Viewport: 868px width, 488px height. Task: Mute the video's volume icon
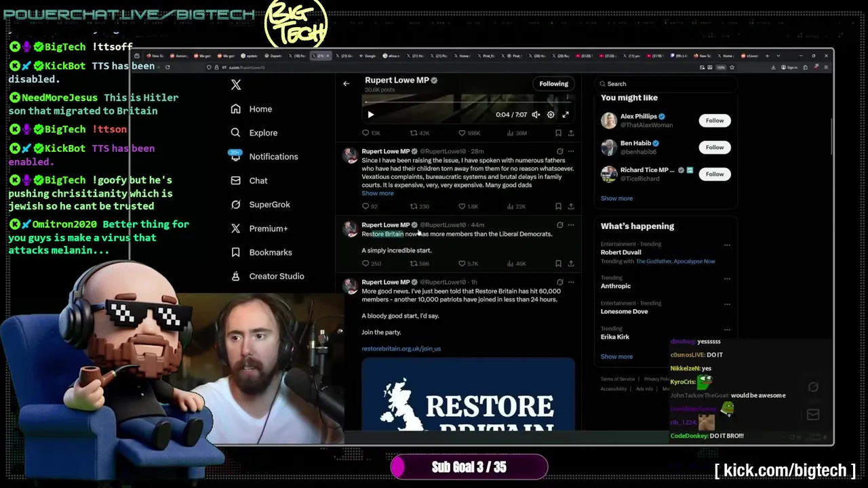pos(536,115)
